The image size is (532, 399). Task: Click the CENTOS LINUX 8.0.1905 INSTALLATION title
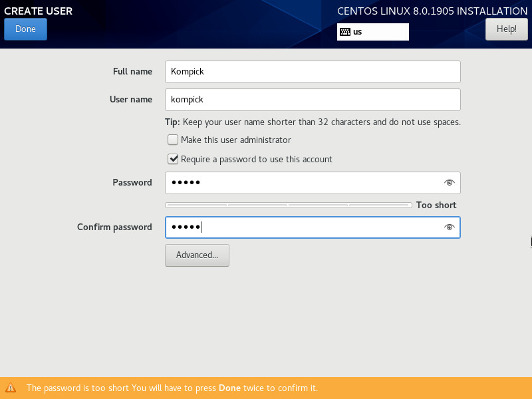pyautogui.click(x=432, y=11)
